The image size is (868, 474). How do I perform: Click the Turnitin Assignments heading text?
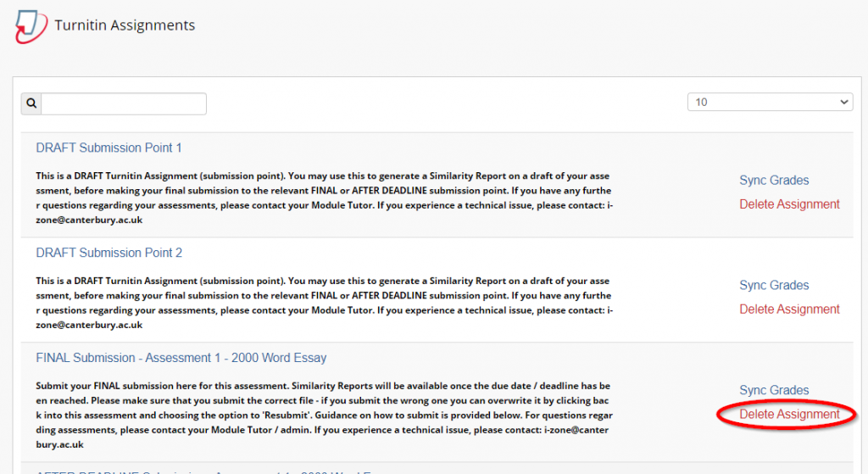125,25
